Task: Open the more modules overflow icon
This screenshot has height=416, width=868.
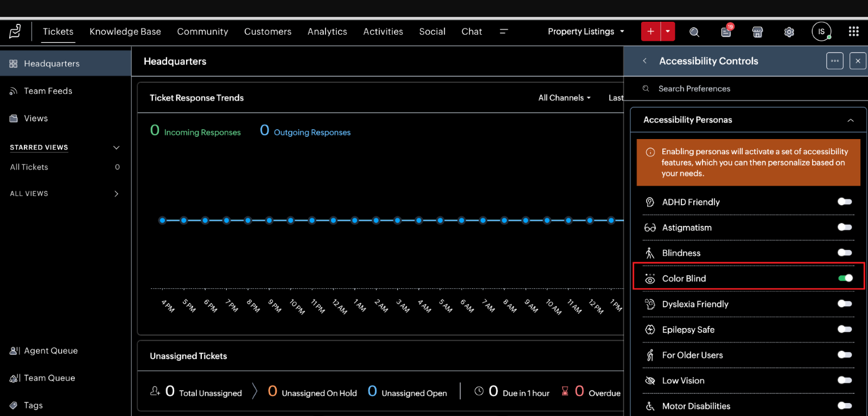Action: [503, 31]
